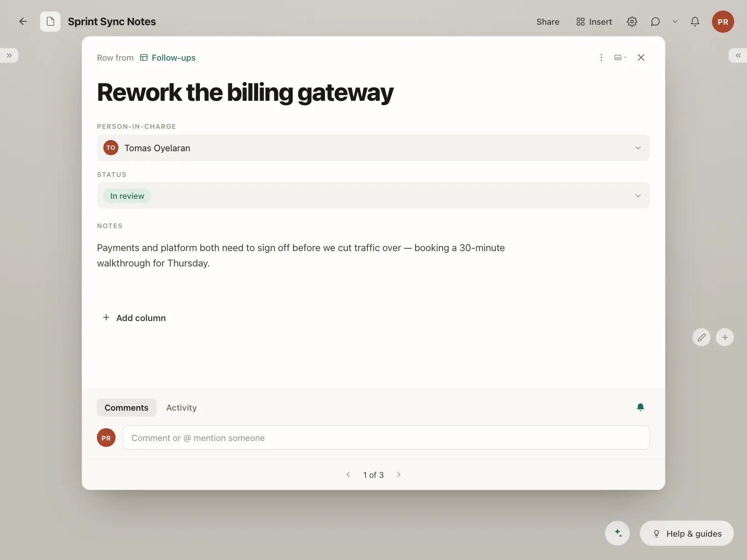Open the Status dropdown showing In review
The width and height of the screenshot is (747, 560).
373,196
